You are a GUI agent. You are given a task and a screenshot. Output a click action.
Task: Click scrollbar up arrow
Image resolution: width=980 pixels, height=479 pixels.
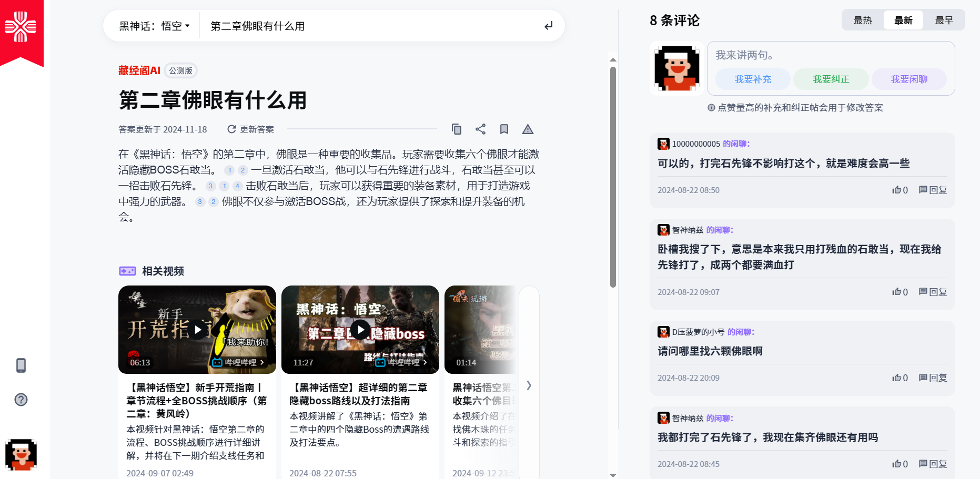[x=613, y=59]
